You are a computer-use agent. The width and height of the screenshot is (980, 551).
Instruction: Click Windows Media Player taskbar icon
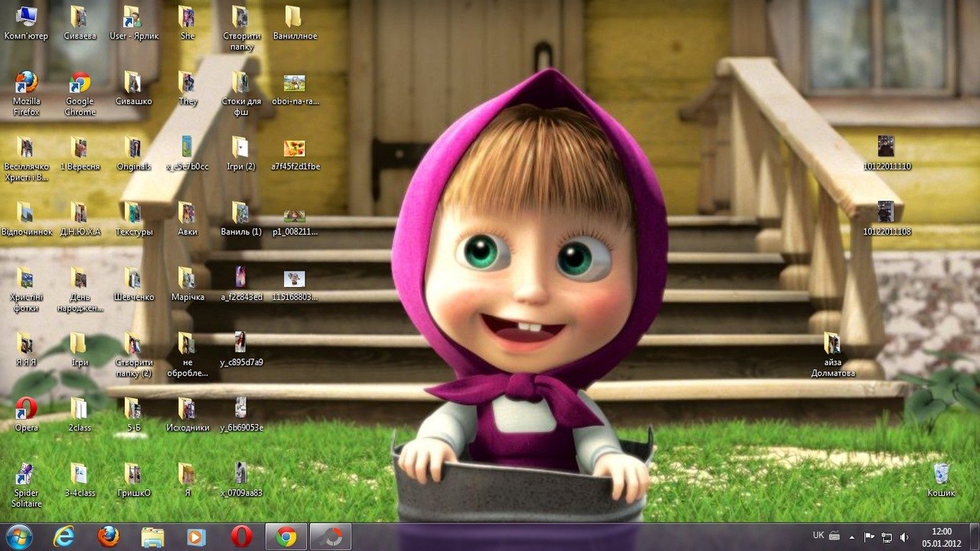coord(197,537)
